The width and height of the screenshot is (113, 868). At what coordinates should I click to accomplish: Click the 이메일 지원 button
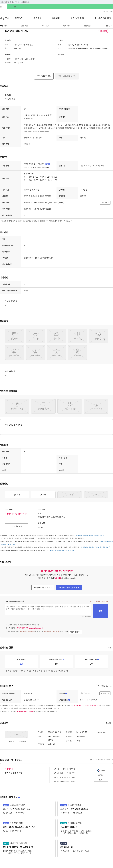[x=16, y=526]
